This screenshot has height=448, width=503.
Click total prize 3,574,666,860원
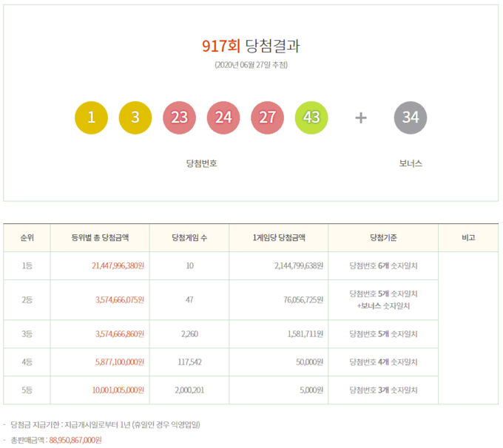[120, 334]
